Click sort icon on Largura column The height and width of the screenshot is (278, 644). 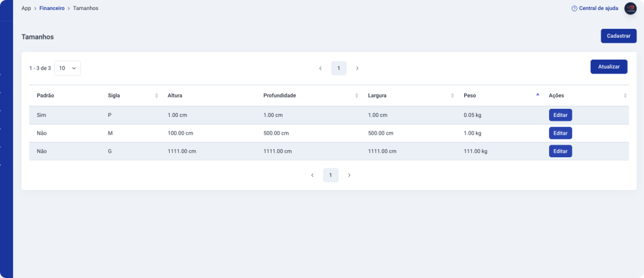452,96
